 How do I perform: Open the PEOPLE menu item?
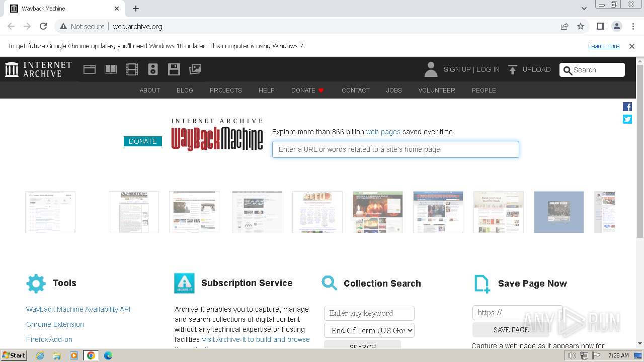click(484, 90)
